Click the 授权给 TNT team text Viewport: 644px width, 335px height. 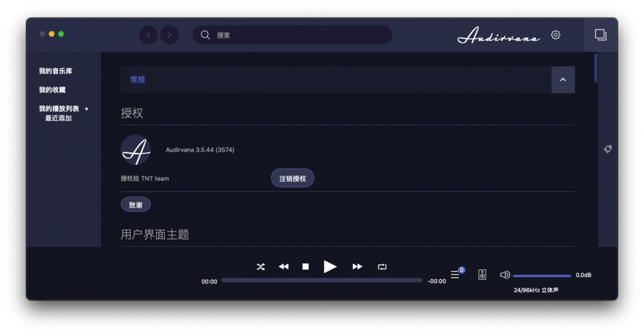[x=145, y=178]
